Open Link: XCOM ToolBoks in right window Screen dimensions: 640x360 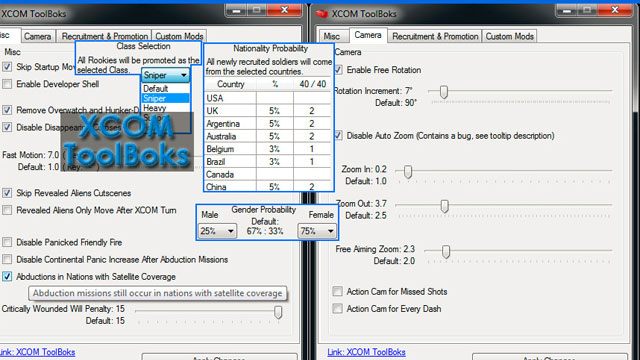click(366, 352)
